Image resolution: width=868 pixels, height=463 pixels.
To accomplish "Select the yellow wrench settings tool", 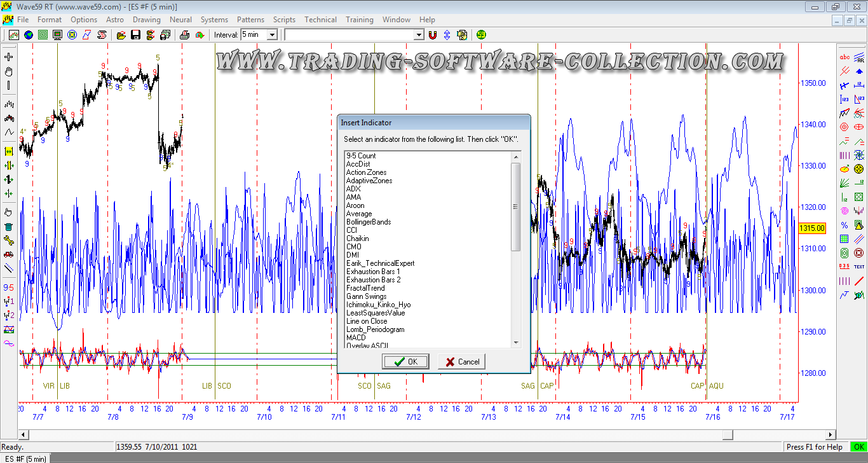I will tap(9, 240).
